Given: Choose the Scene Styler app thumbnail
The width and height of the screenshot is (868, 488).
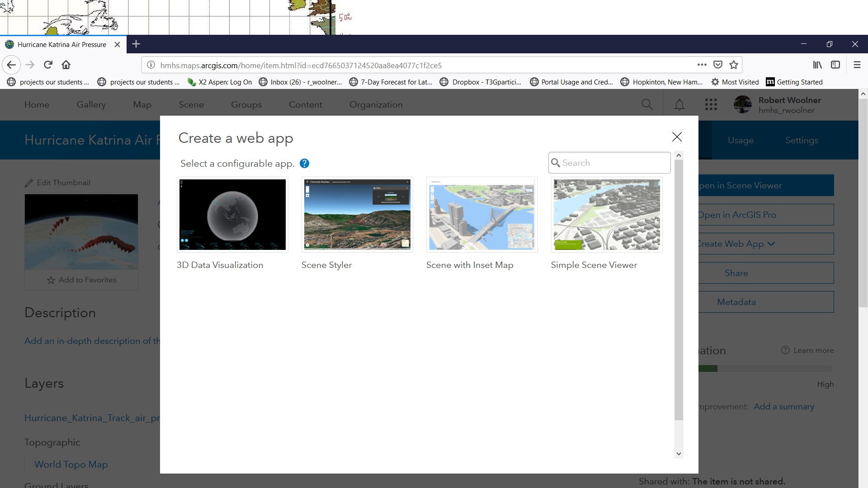Looking at the screenshot, I should point(357,215).
